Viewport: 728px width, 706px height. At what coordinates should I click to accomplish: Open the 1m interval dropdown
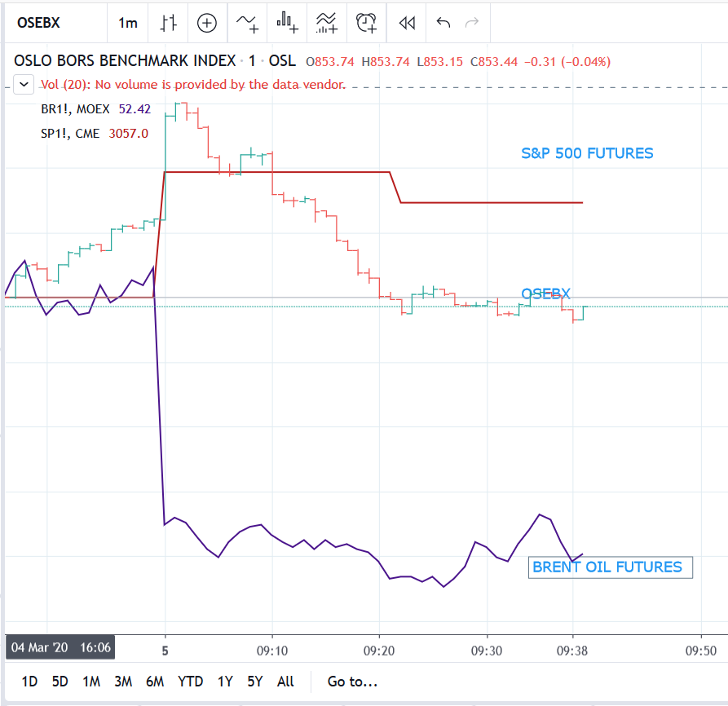pos(128,23)
